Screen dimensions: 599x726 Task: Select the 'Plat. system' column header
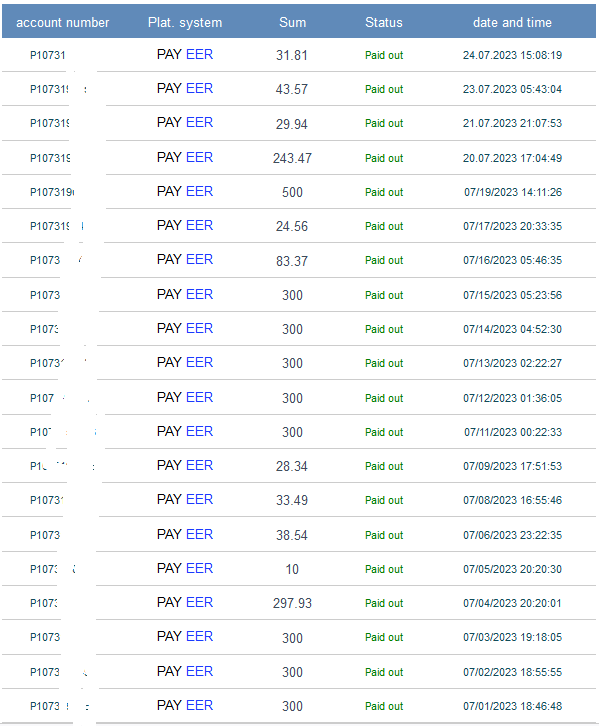click(185, 22)
